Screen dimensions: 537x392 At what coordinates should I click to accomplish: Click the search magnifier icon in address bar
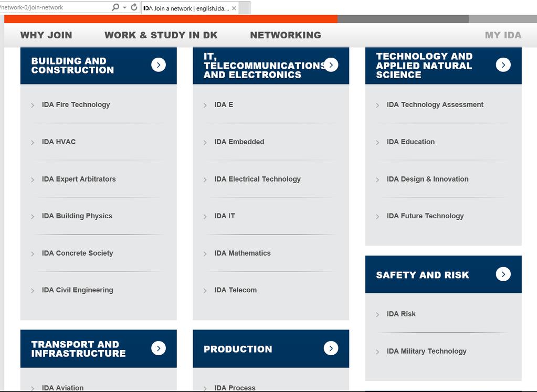pos(115,7)
